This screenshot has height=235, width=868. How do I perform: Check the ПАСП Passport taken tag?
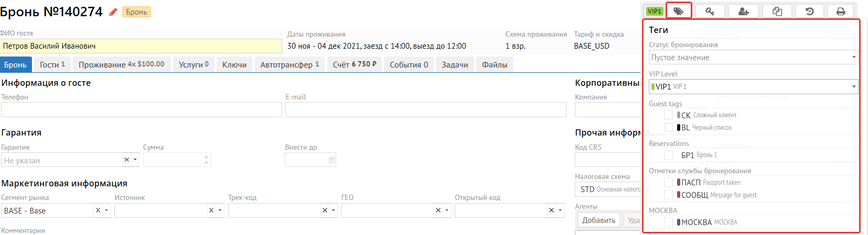coord(668,182)
